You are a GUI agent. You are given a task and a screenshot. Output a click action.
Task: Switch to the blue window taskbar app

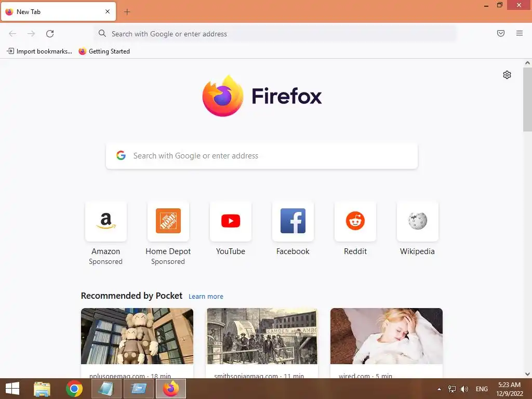[x=138, y=389]
